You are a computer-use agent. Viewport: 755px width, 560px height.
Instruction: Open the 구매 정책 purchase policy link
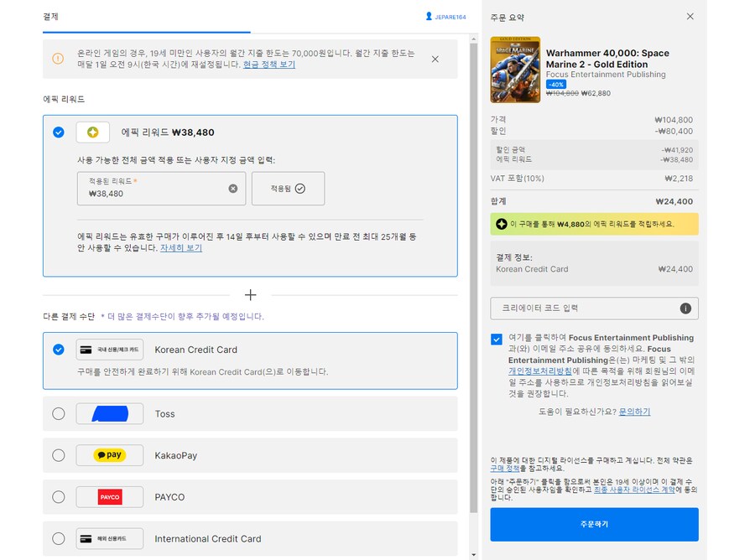click(505, 468)
